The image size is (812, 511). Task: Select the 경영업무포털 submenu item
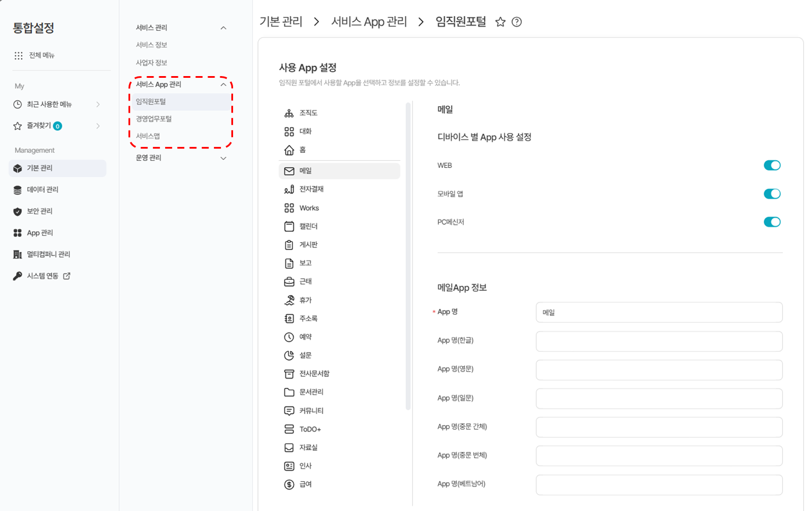(154, 119)
